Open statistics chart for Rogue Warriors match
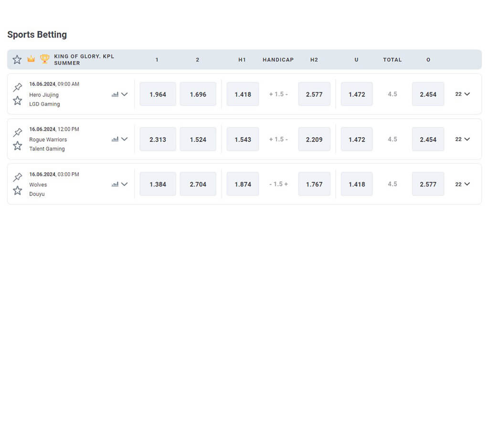The width and height of the screenshot is (489, 448). point(115,139)
